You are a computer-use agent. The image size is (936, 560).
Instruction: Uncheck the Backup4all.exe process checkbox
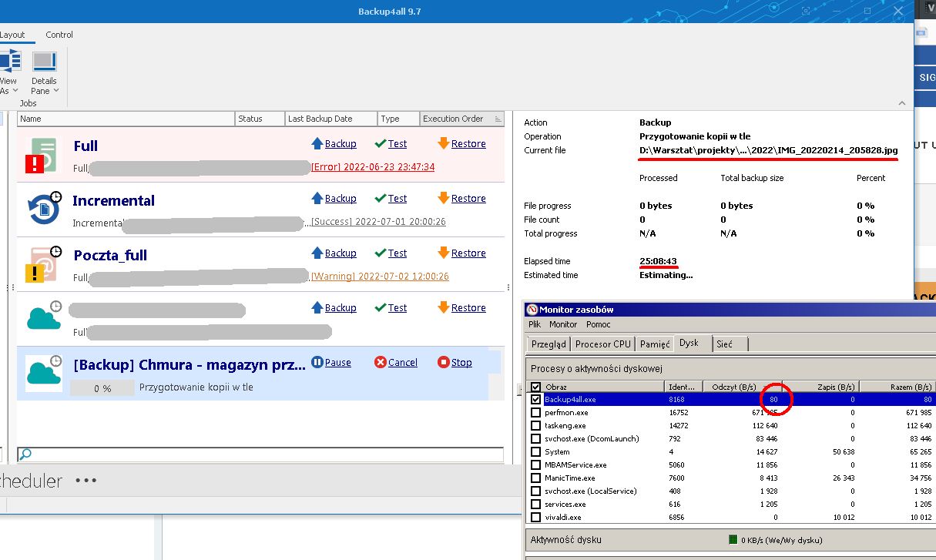pos(536,400)
